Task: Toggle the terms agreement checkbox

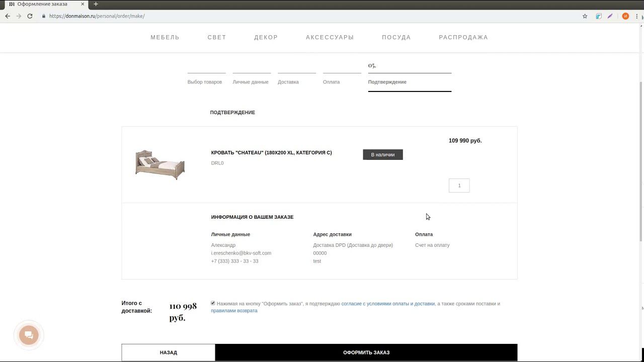Action: click(213, 303)
